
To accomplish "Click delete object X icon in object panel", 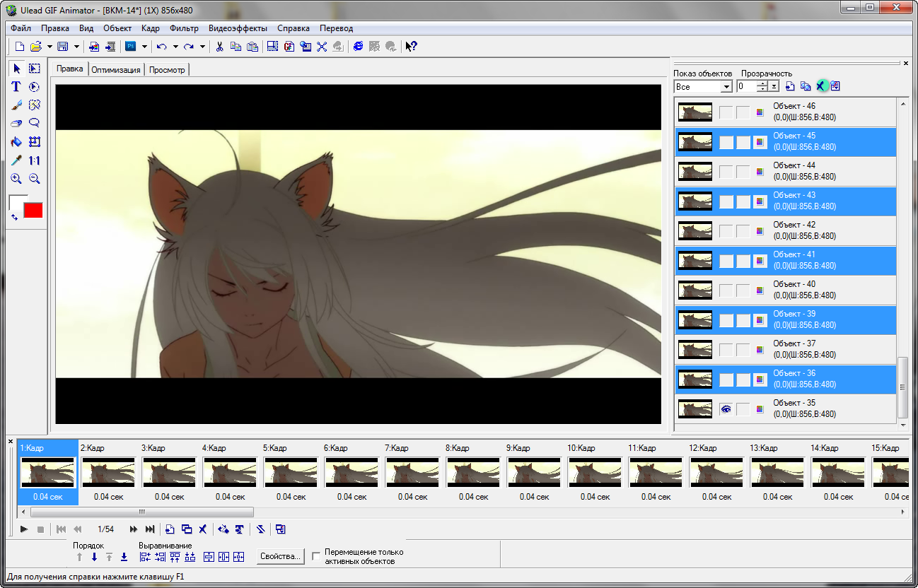I will click(820, 86).
